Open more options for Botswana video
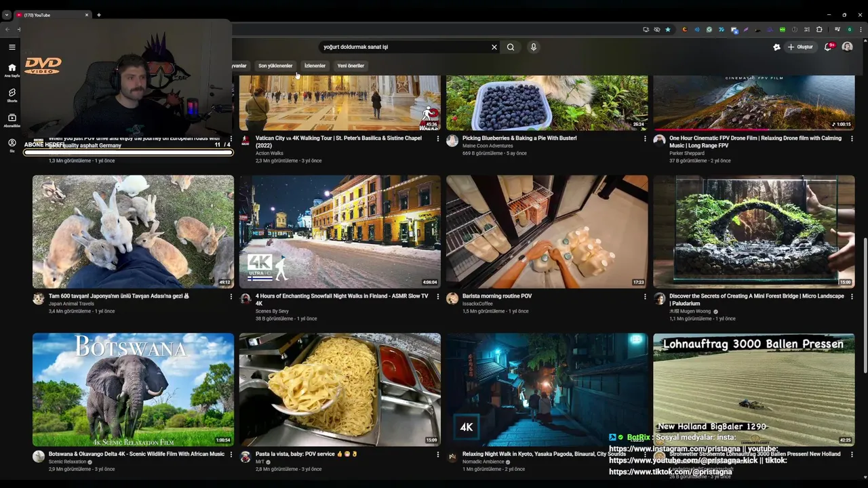This screenshot has width=868, height=488. tap(231, 455)
